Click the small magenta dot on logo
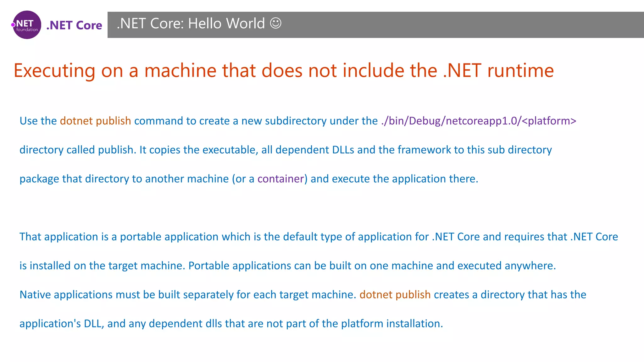Screen dimensions: 644x362 click(13, 25)
